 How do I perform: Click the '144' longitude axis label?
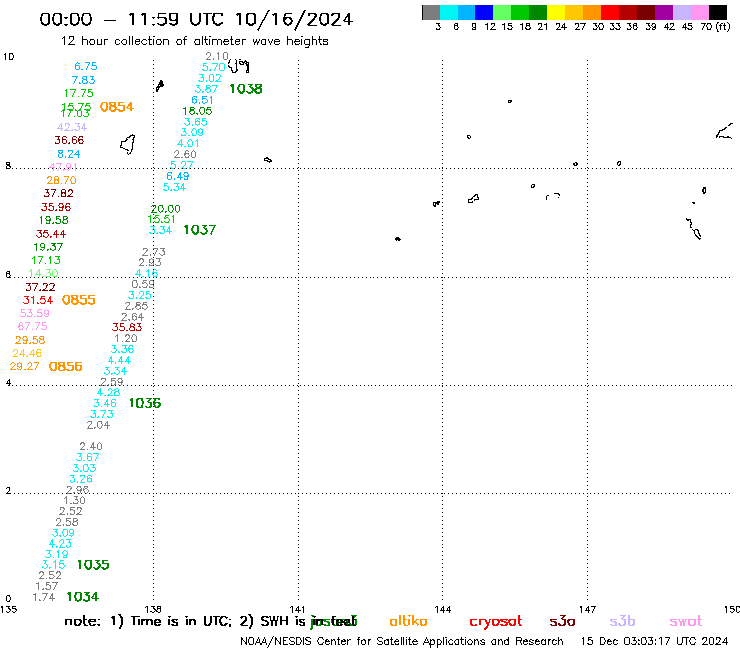pos(442,609)
